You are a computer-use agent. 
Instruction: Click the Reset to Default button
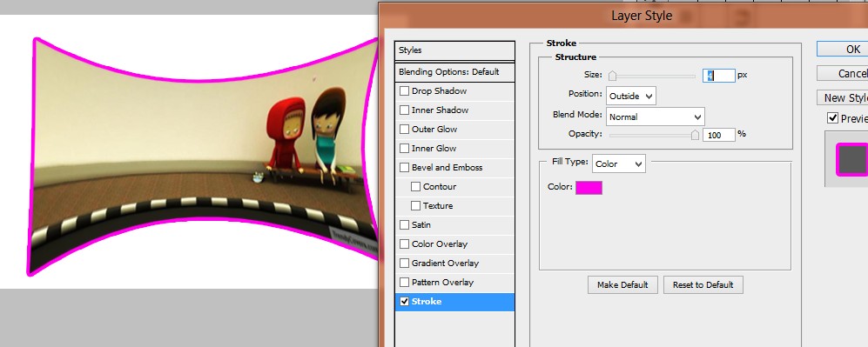click(x=703, y=285)
